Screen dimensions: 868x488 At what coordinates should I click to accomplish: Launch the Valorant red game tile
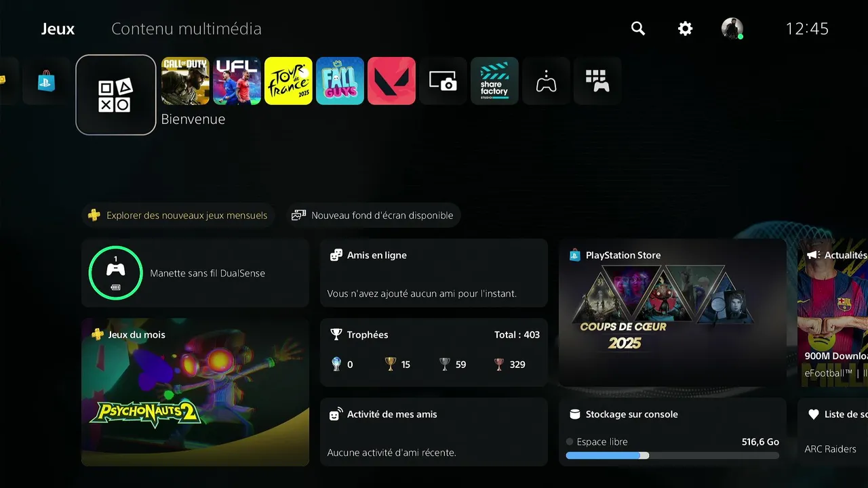(391, 81)
